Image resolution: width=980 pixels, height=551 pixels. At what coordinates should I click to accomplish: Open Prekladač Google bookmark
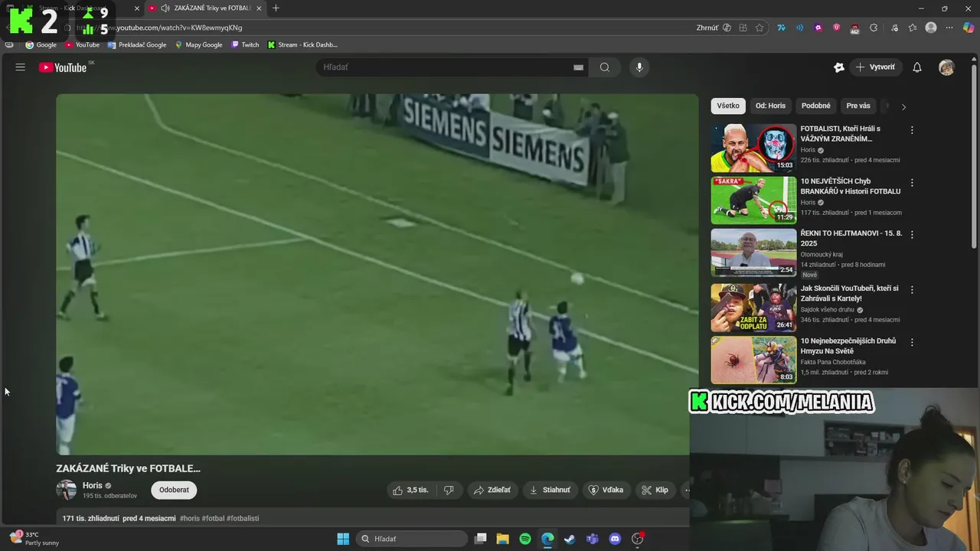pos(137,44)
